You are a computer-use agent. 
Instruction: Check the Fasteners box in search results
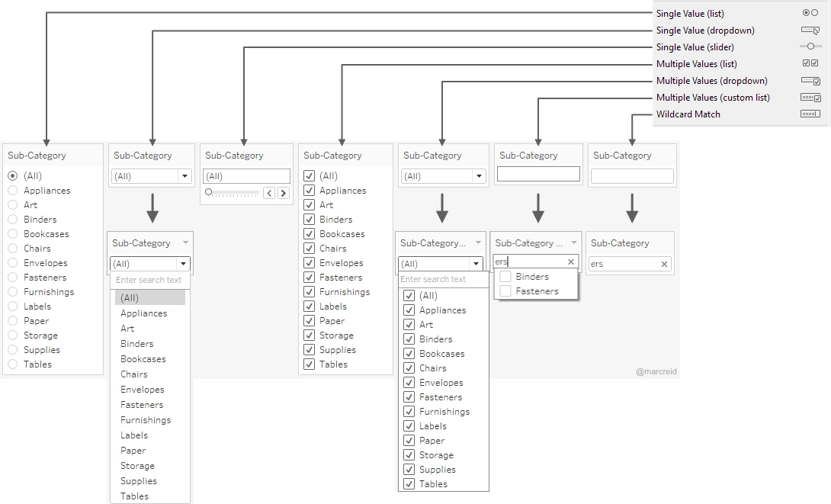[x=505, y=291]
